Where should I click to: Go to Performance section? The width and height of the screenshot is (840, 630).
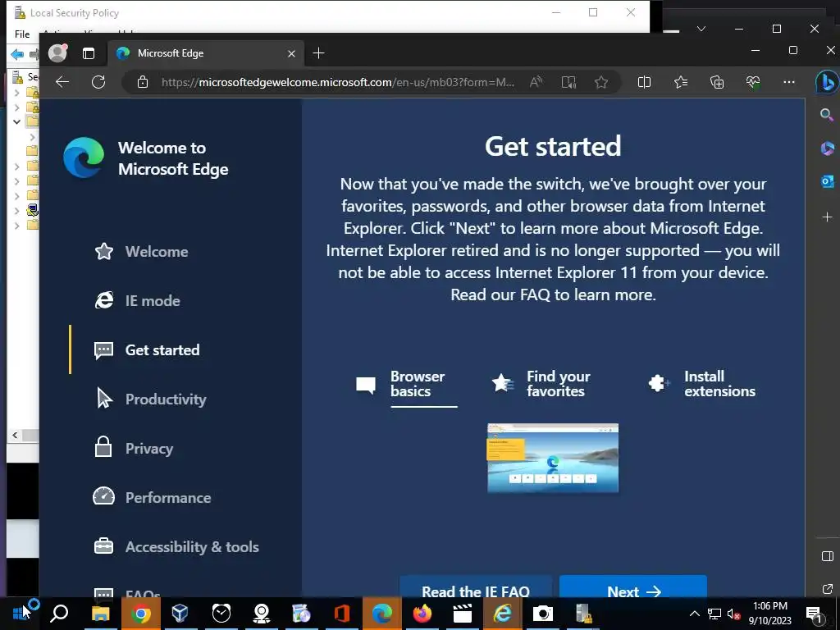(x=152, y=498)
